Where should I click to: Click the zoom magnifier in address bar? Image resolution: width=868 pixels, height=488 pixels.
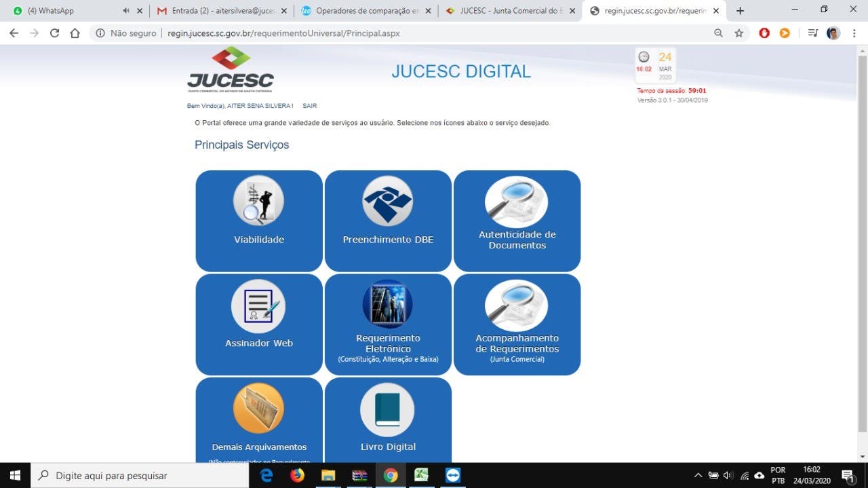pyautogui.click(x=719, y=33)
